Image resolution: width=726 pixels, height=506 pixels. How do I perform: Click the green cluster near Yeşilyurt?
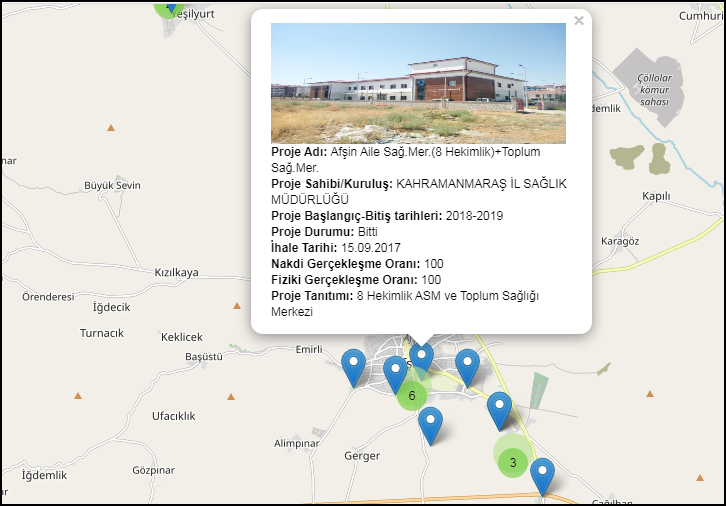(x=167, y=8)
